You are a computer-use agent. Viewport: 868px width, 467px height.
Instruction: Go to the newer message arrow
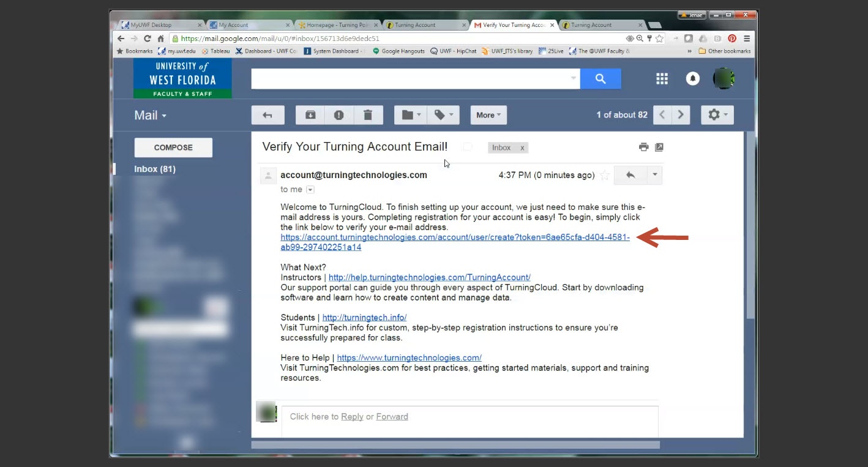coord(662,115)
